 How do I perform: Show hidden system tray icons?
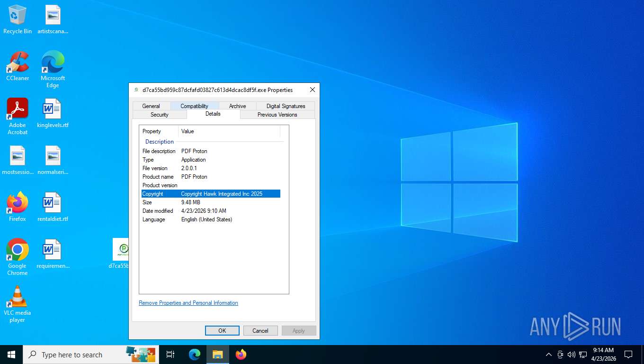coord(549,355)
